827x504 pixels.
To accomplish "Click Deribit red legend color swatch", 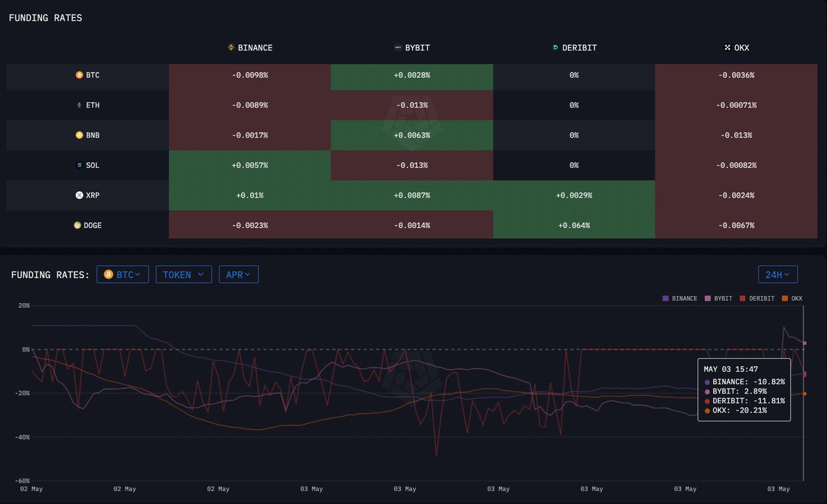I will [743, 299].
